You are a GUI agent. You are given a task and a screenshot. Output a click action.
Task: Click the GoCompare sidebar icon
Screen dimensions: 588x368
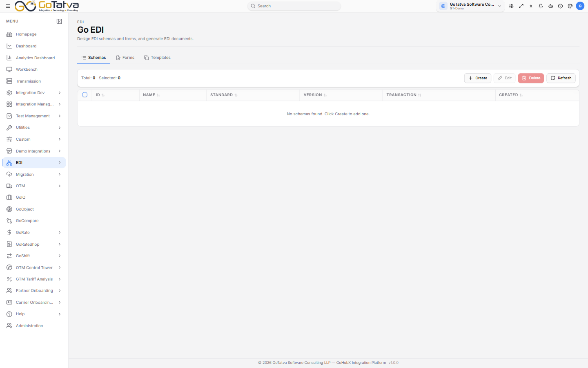9,221
